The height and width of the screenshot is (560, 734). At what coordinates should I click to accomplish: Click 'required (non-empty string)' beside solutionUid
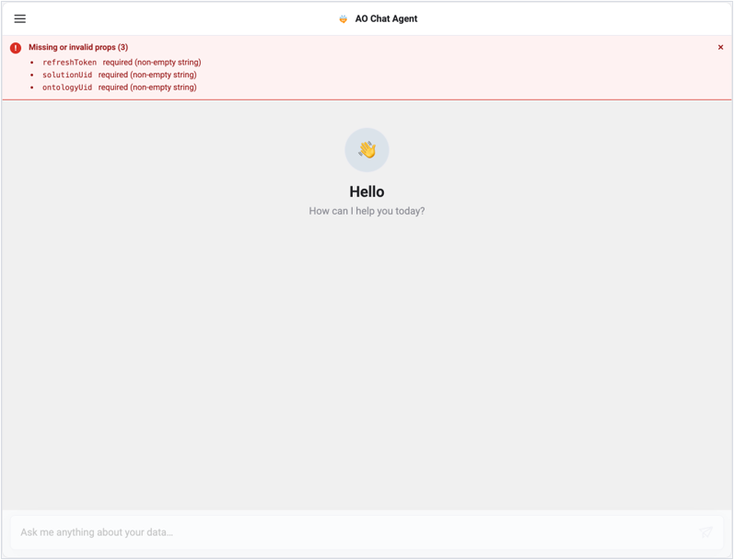pos(147,75)
